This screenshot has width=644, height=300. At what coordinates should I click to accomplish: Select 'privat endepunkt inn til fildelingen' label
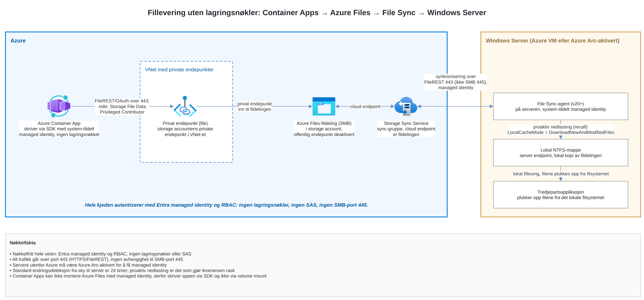click(254, 106)
